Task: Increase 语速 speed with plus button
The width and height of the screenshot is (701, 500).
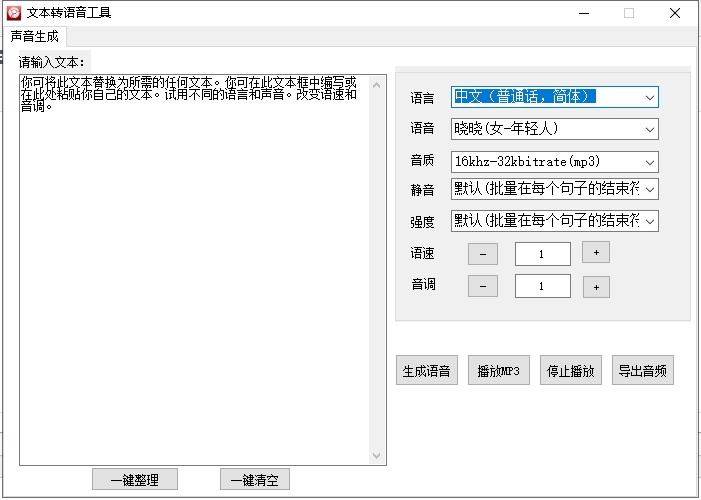Action: point(595,254)
